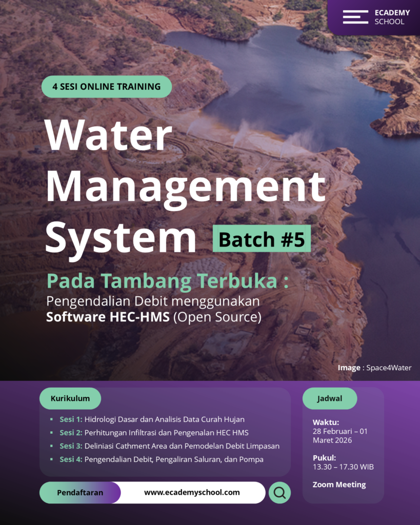Click Sesi 1 Hidrologi Dasar item
This screenshot has height=525, width=420.
(152, 419)
